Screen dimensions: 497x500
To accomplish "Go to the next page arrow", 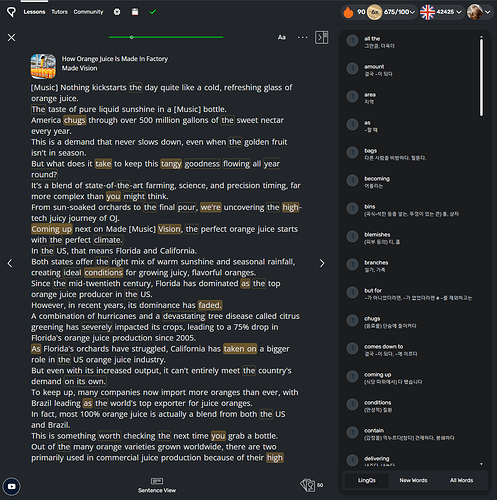I will (x=322, y=263).
